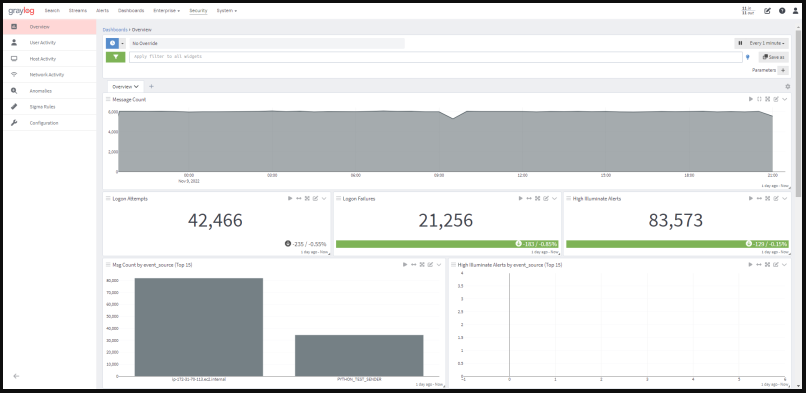Open the System menu dropdown
The height and width of the screenshot is (393, 806).
[227, 10]
